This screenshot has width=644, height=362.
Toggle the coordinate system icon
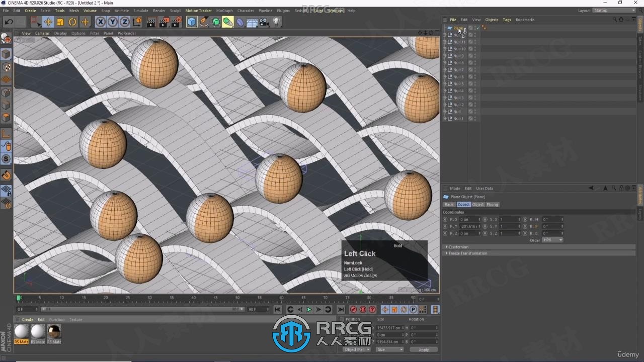[x=137, y=22]
